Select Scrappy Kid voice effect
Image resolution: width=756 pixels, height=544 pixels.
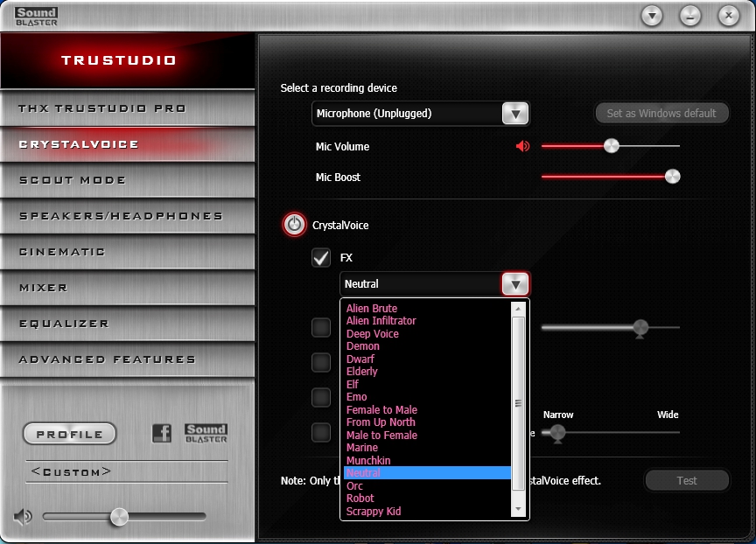tap(373, 512)
